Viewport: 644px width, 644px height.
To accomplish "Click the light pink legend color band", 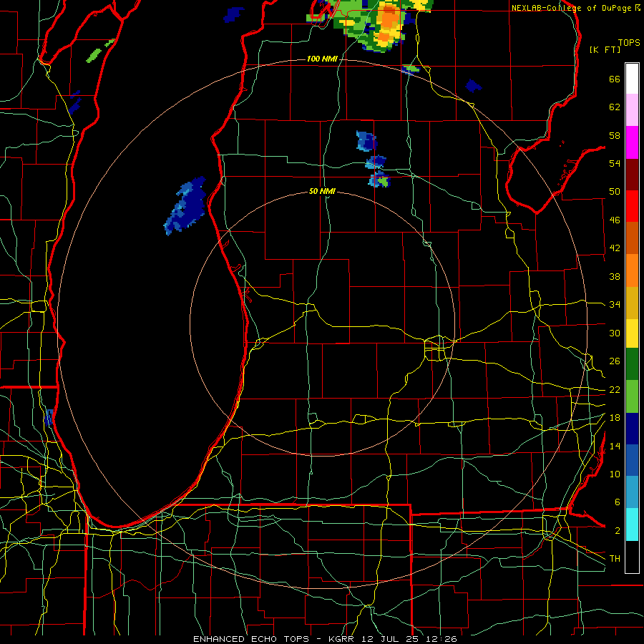I will point(632,110).
